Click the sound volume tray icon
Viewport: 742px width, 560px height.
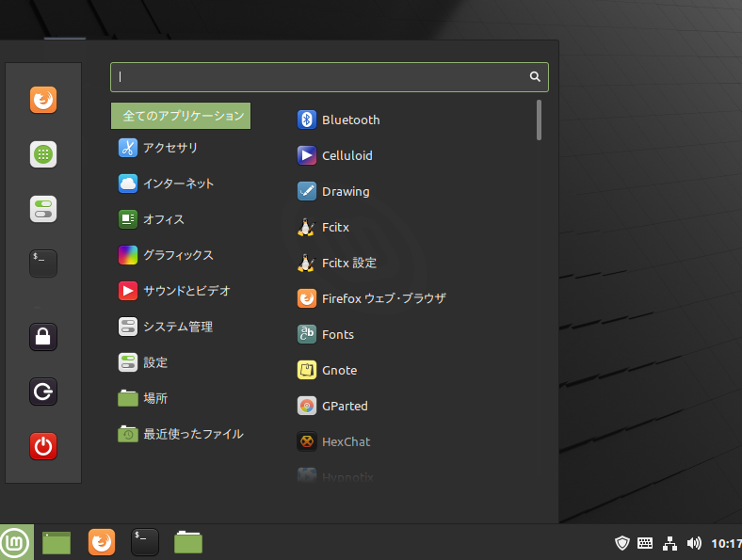pyautogui.click(x=694, y=543)
